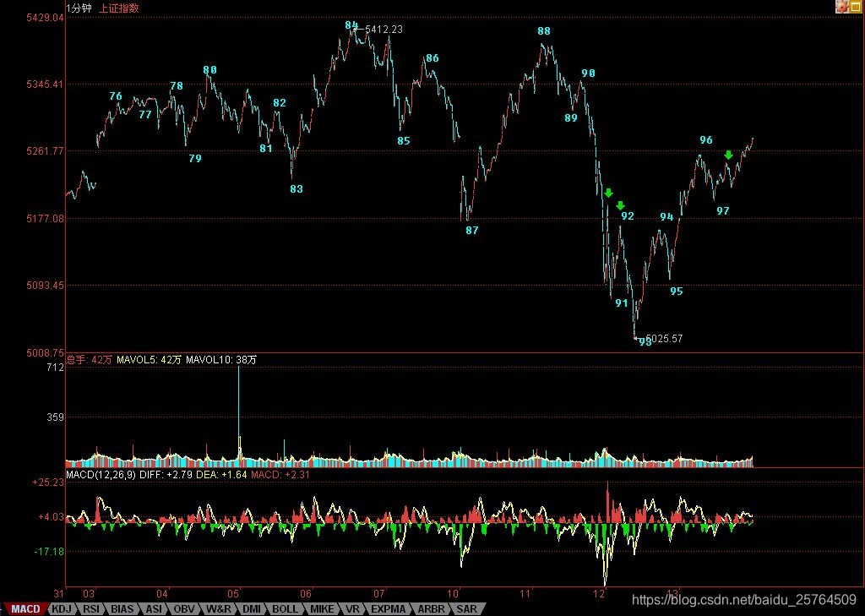Click the 04 date axis label
865x616 pixels.
click(x=161, y=594)
